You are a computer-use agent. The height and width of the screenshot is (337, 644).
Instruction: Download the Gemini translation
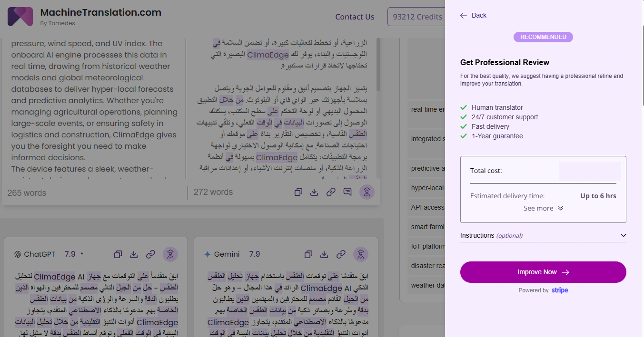325,254
